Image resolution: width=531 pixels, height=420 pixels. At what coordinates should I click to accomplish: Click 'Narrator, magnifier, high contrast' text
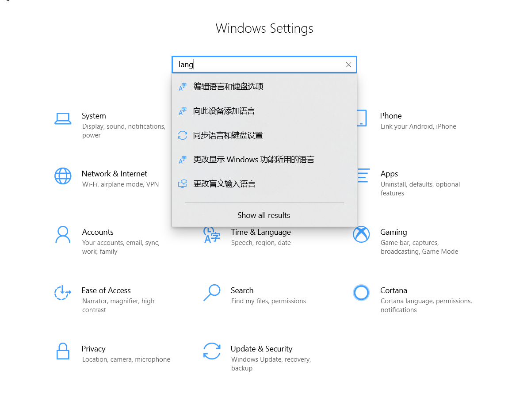click(x=118, y=305)
